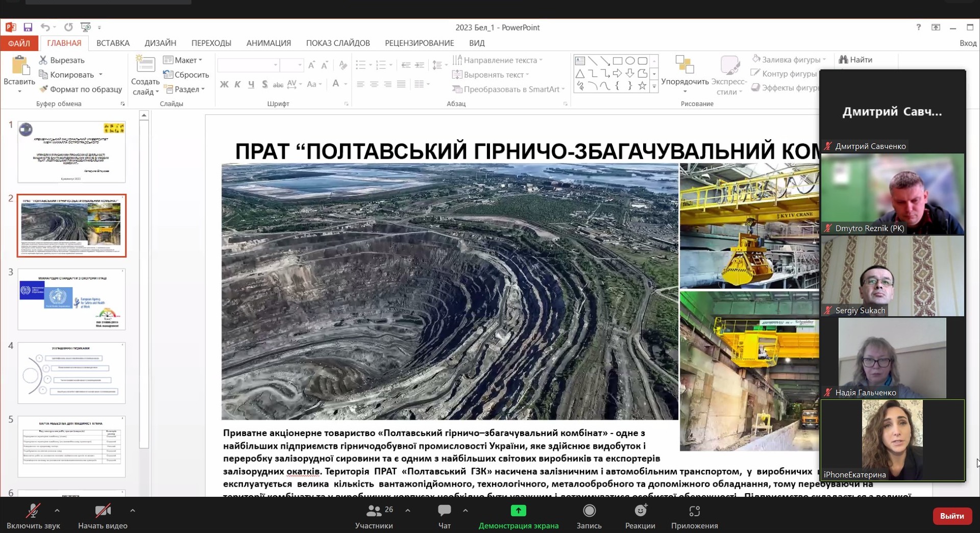Open PowerPoint Help question mark icon
This screenshot has height=533, width=980.
click(918, 28)
